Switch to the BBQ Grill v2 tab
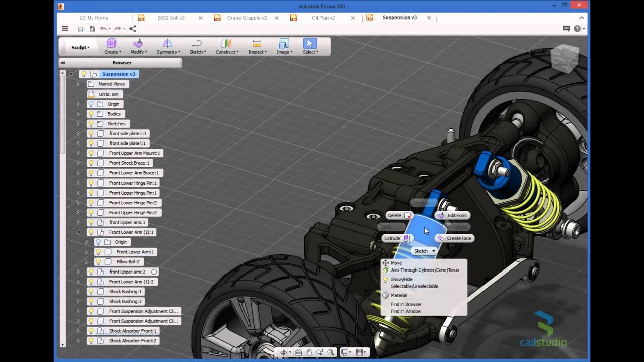Image resolution: width=644 pixels, height=362 pixels. point(171,18)
